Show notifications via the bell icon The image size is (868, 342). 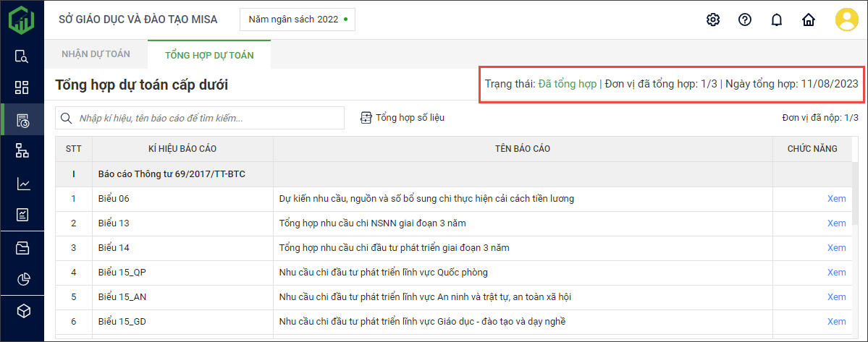(777, 20)
